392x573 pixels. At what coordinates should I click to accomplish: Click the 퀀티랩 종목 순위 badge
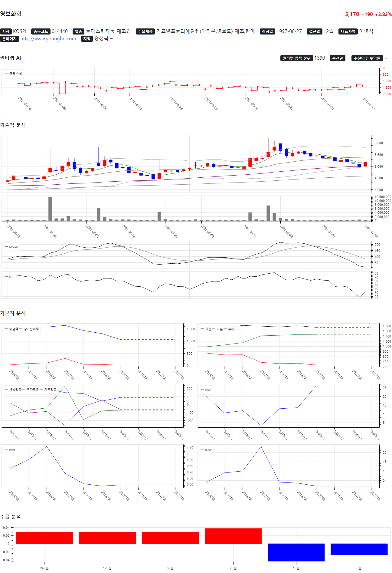coord(297,58)
